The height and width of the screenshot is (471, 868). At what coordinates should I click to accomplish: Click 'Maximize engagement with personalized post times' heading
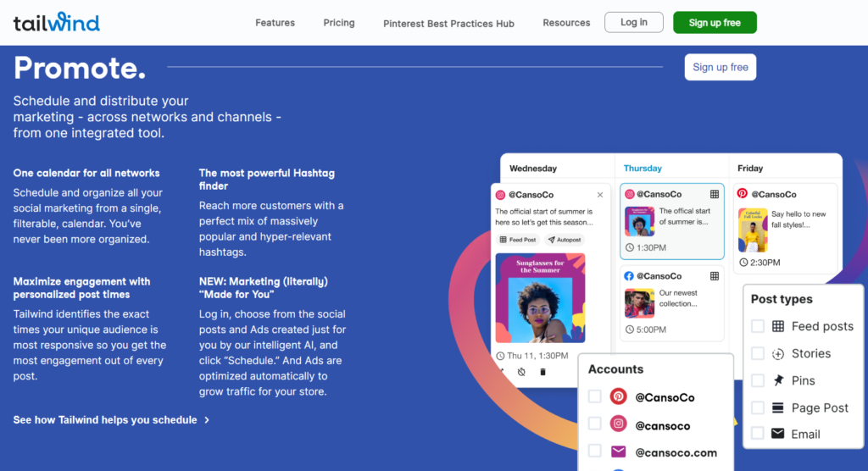click(x=82, y=288)
